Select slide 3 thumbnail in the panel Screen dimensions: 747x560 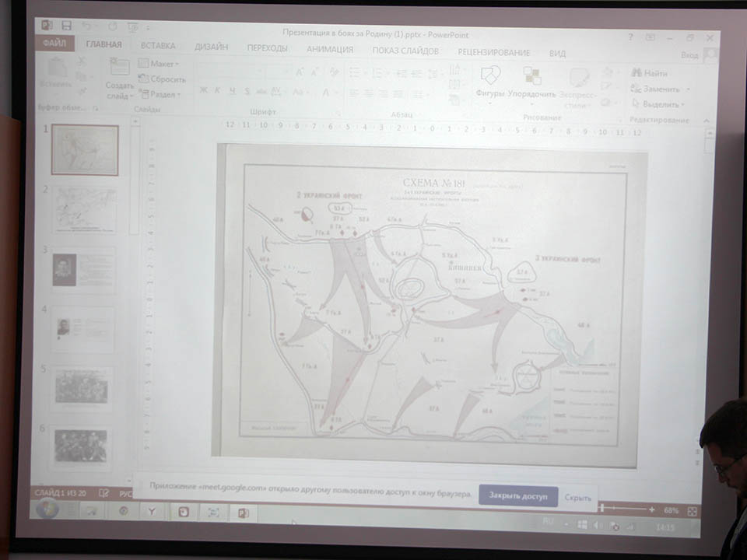click(85, 270)
